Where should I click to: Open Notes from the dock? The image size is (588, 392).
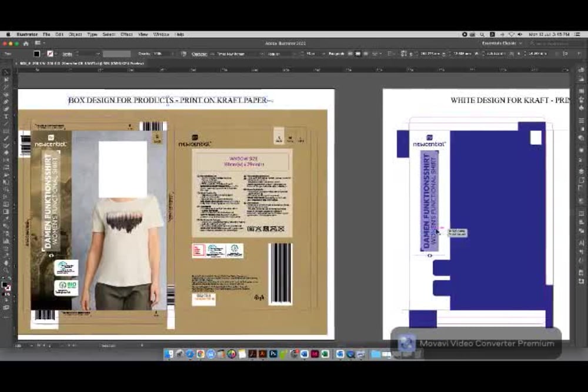tap(242, 353)
